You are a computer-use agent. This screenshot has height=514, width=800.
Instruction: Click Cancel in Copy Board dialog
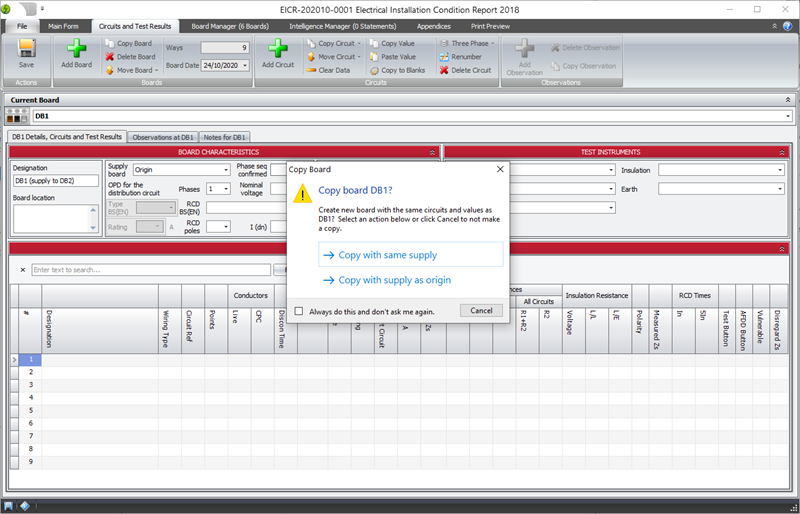click(481, 310)
